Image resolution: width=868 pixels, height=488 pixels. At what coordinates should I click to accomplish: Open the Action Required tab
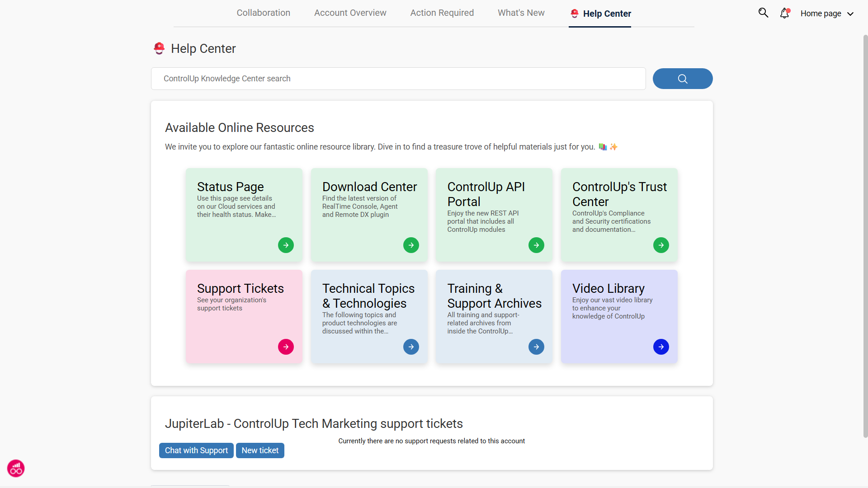(x=442, y=13)
